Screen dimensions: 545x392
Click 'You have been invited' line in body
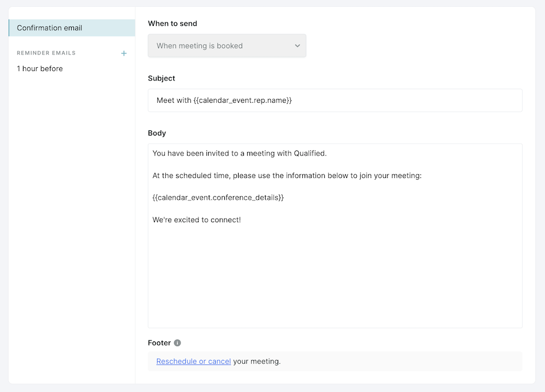pos(239,153)
